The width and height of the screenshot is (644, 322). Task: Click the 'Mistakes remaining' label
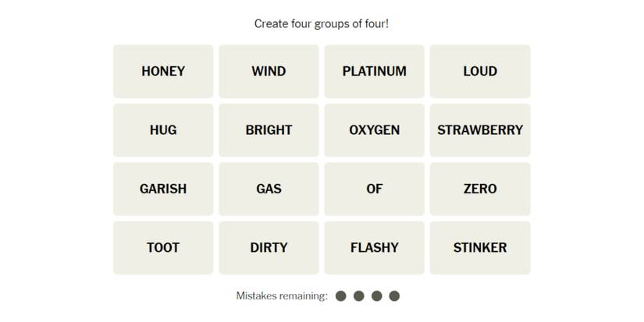coord(282,296)
